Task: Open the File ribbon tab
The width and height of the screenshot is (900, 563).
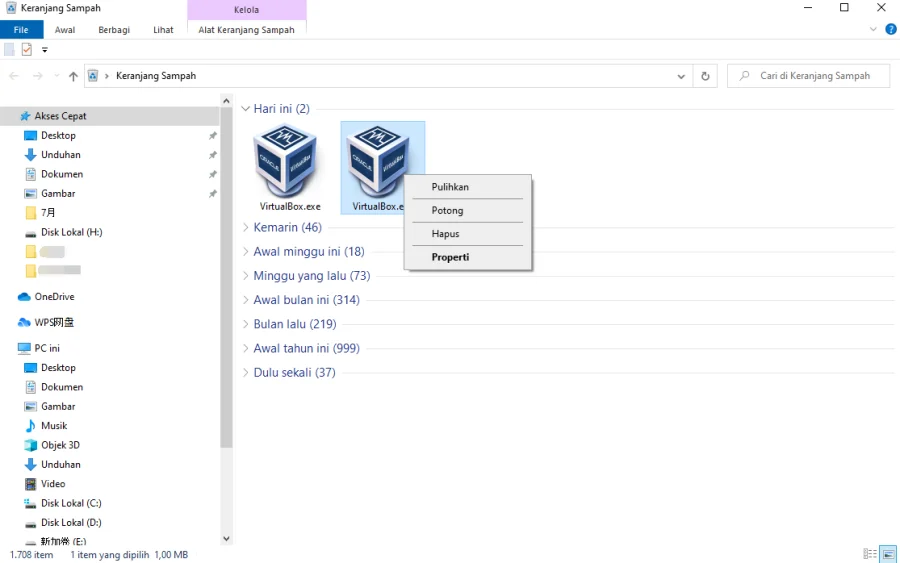Action: [x=21, y=30]
